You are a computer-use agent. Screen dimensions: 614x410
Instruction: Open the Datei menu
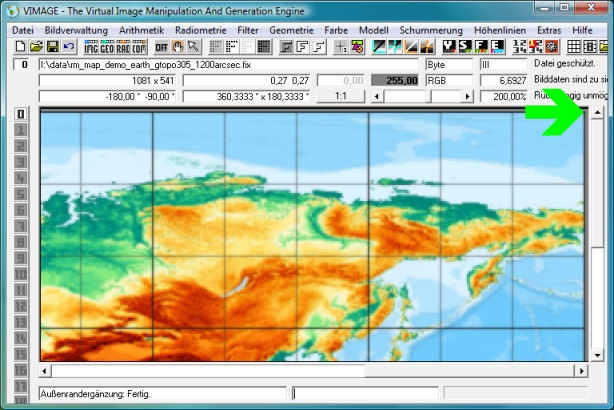pos(23,30)
